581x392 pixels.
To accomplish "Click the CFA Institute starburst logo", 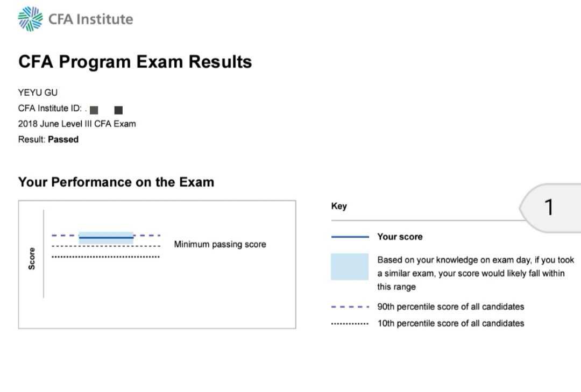I will (x=30, y=19).
